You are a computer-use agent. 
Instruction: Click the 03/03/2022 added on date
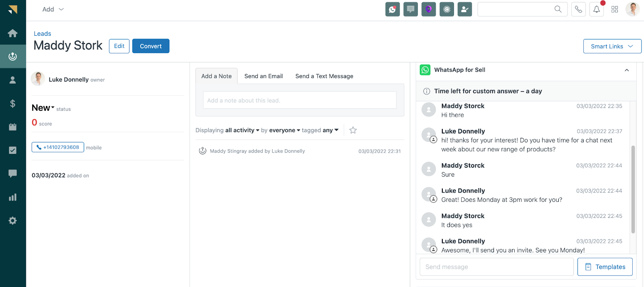[48, 175]
